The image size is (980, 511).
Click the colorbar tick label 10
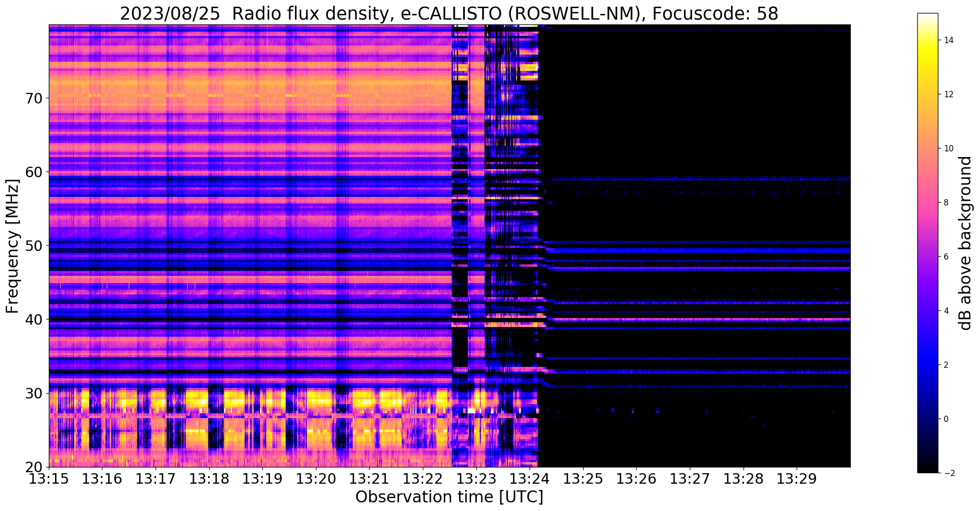948,148
